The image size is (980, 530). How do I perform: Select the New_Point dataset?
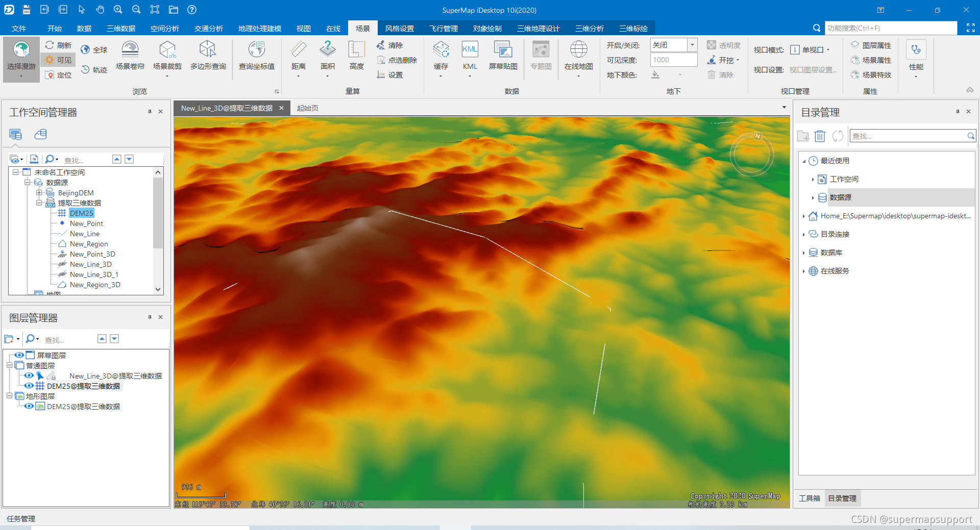coord(86,223)
